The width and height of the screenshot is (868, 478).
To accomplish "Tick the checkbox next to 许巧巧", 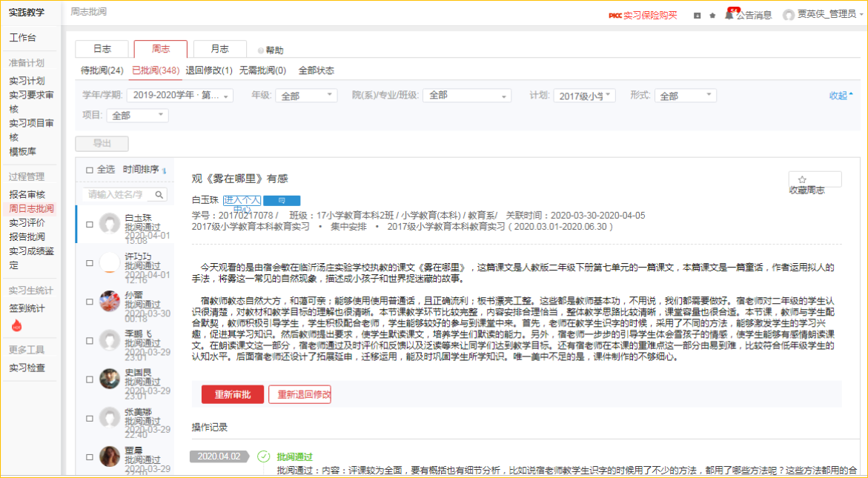I will 90,262.
